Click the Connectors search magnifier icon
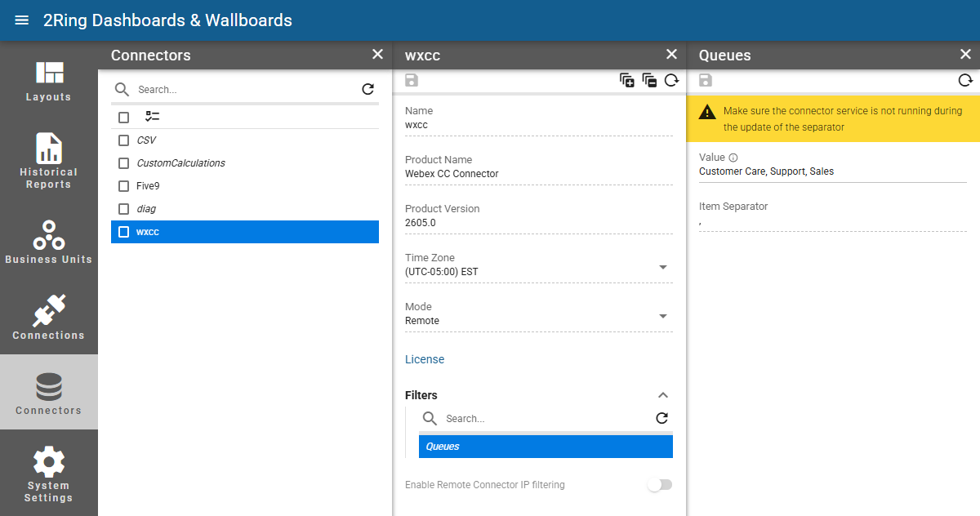The width and height of the screenshot is (980, 516). (x=122, y=89)
